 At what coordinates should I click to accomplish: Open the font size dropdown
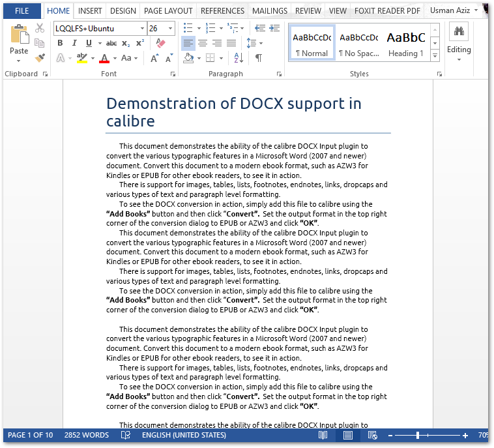171,29
